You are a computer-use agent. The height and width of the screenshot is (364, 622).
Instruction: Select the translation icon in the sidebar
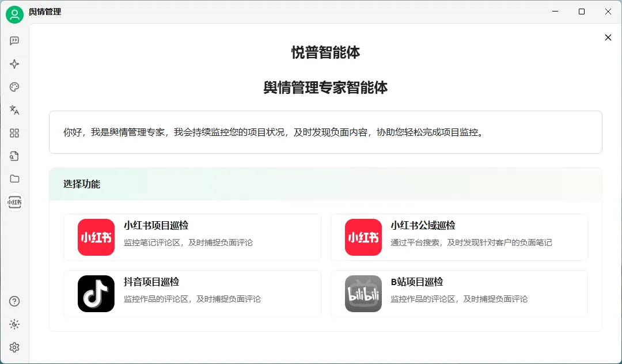[14, 109]
